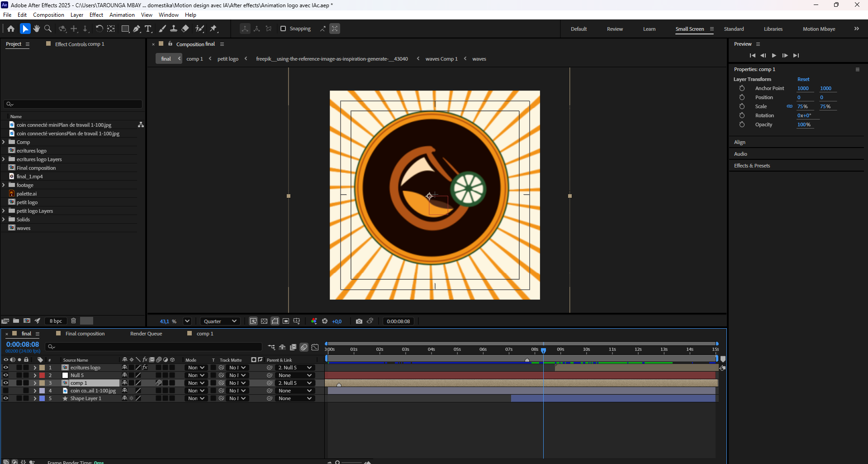868x464 pixels.
Task: Select the Zoom tool in toolbar
Action: 48,29
